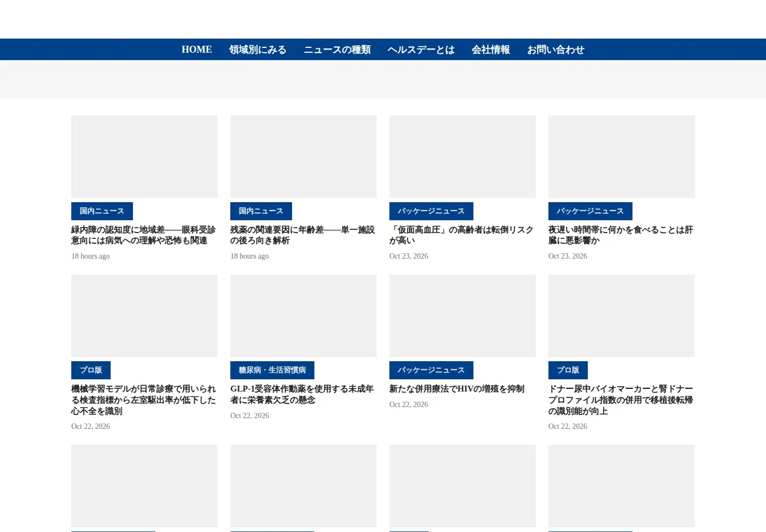Open article 機械学習モデルが日常診療で用いられる

pos(144,400)
